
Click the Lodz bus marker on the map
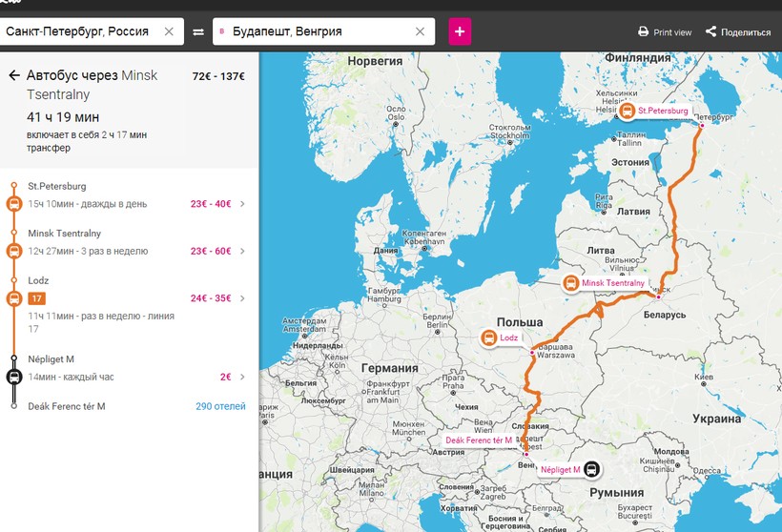point(488,338)
